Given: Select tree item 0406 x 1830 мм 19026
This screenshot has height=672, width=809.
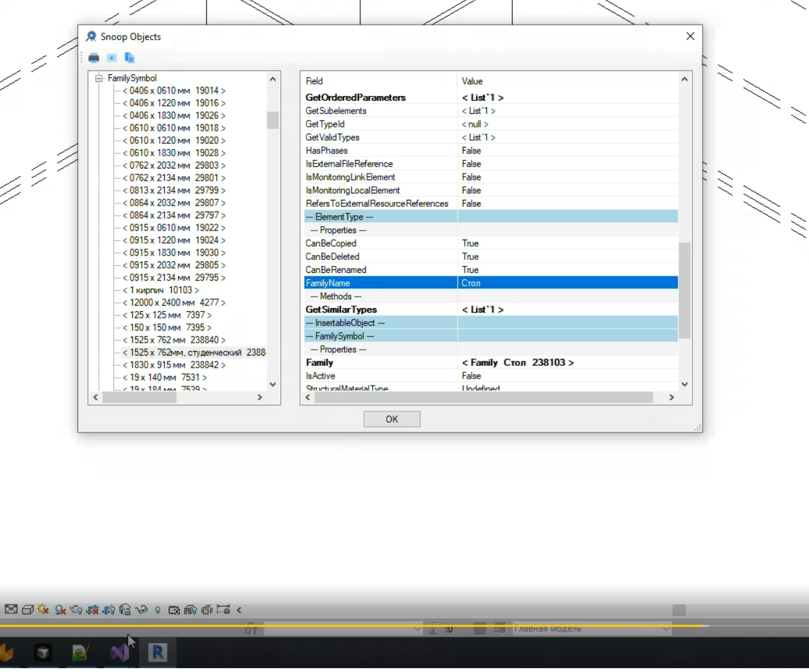Looking at the screenshot, I should pos(174,115).
